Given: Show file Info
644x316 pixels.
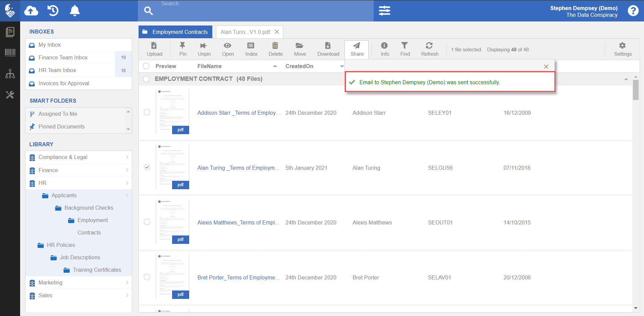Looking at the screenshot, I should [385, 49].
